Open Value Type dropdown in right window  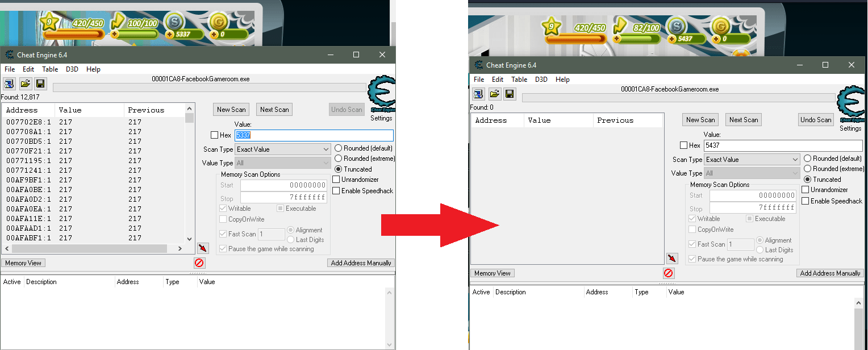(x=752, y=173)
